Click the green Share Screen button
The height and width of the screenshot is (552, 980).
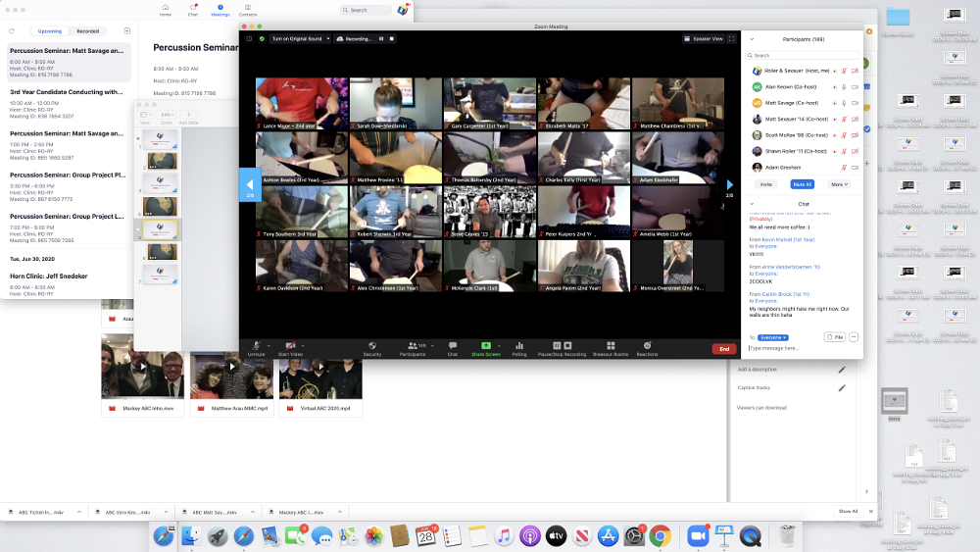[x=486, y=348]
